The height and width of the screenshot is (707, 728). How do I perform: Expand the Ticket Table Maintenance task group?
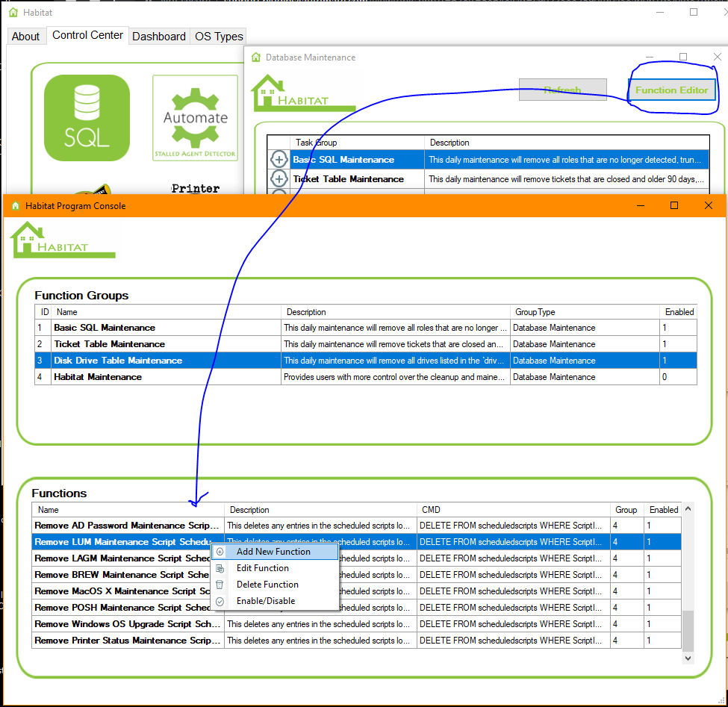[x=279, y=178]
